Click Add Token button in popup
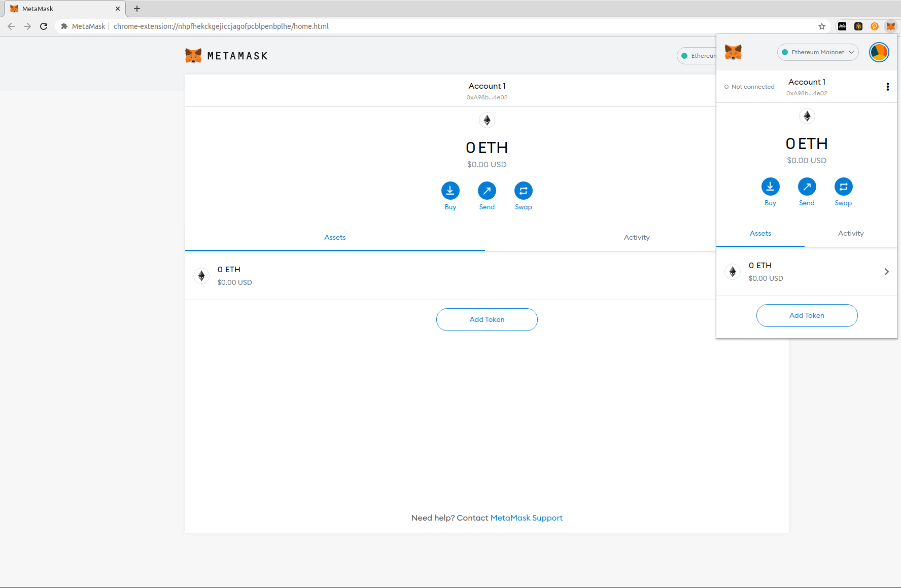 (x=807, y=315)
